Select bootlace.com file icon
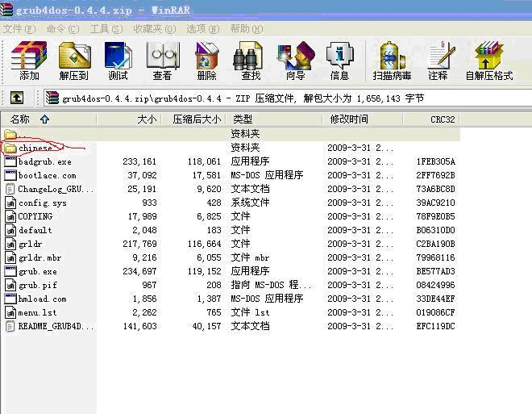 [10, 175]
